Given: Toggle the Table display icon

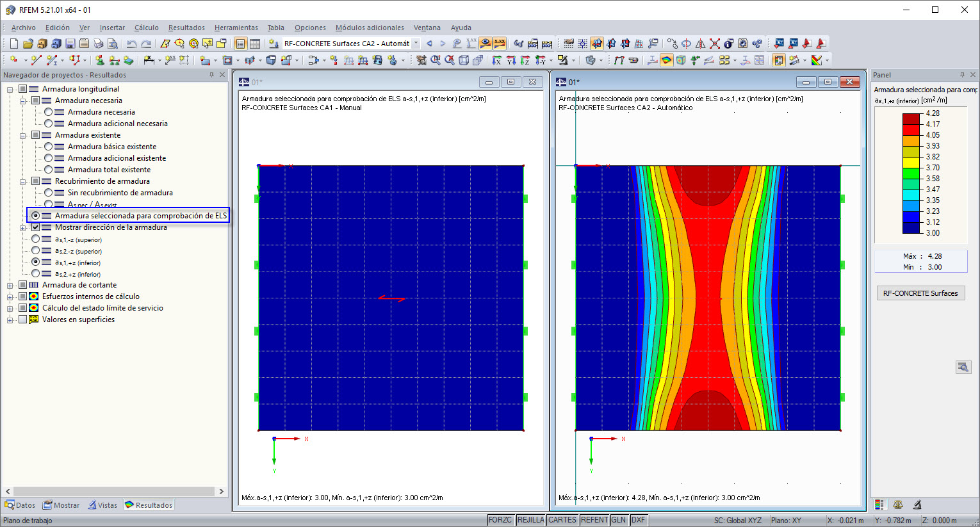Looking at the screenshot, I should pos(254,44).
